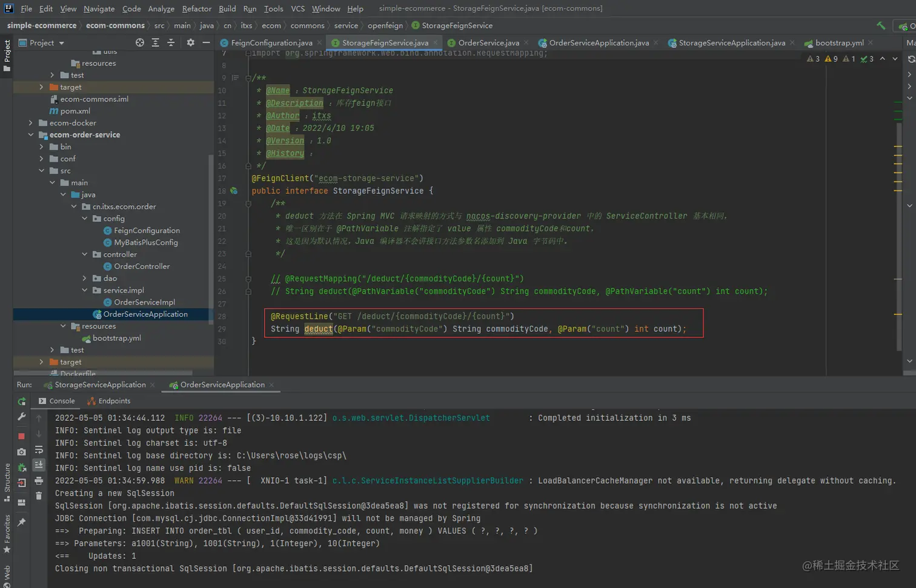Open run configuration wrench icon
Screen dimensions: 916x588
[22, 417]
